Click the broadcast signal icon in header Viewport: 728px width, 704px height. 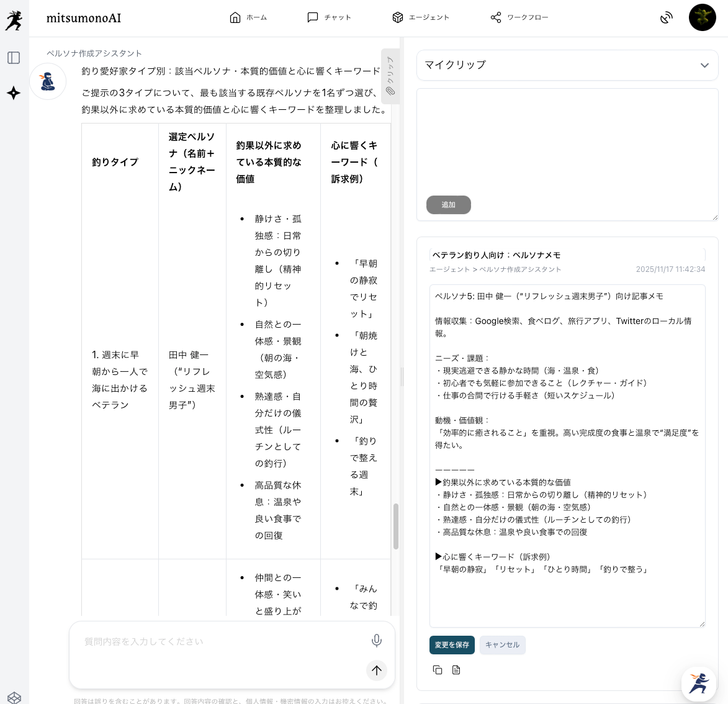tap(666, 17)
